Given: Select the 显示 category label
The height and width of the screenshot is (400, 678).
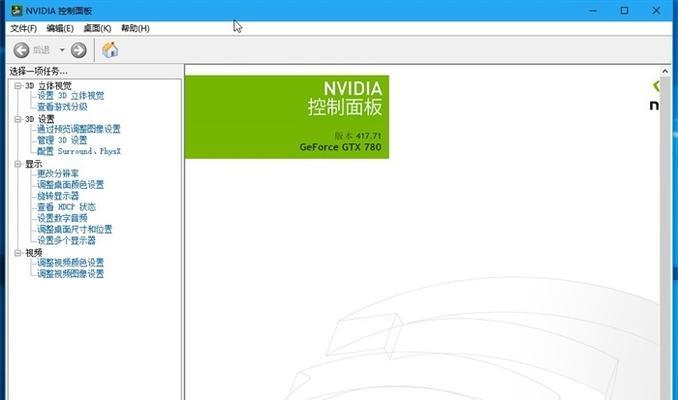Looking at the screenshot, I should (x=34, y=164).
